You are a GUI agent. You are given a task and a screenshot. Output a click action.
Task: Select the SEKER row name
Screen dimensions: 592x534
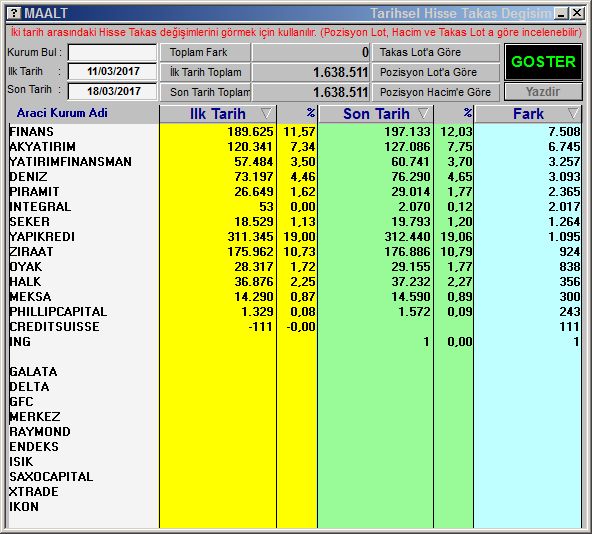click(29, 222)
